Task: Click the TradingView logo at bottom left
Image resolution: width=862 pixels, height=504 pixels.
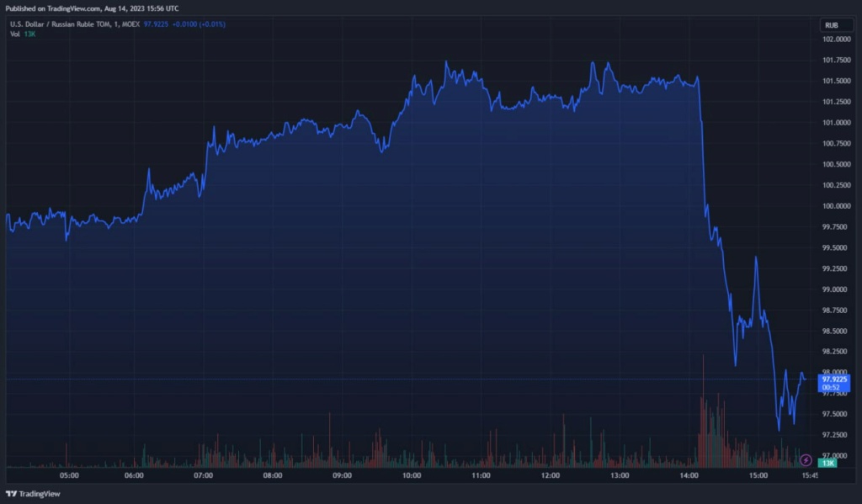Action: pyautogui.click(x=33, y=494)
